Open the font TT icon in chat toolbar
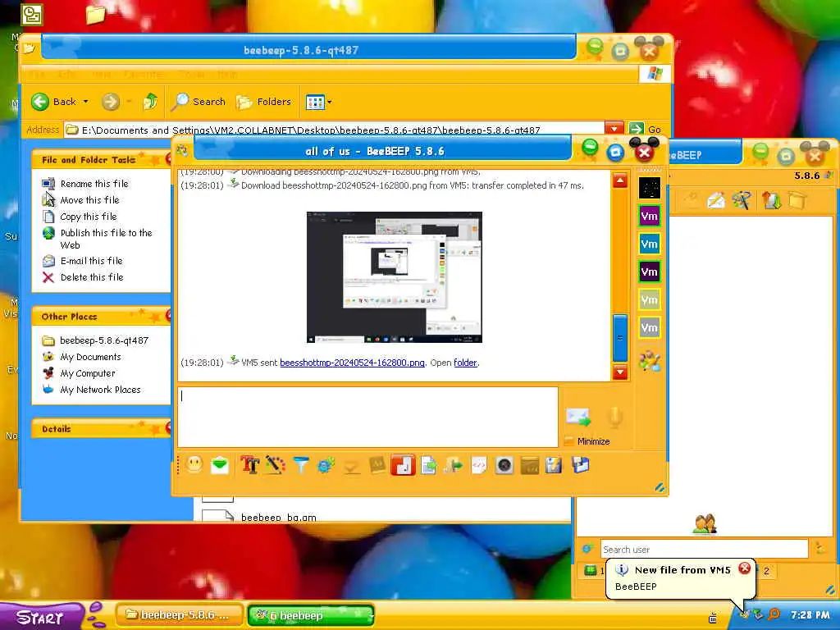Viewport: 840px width, 630px height. pos(249,465)
